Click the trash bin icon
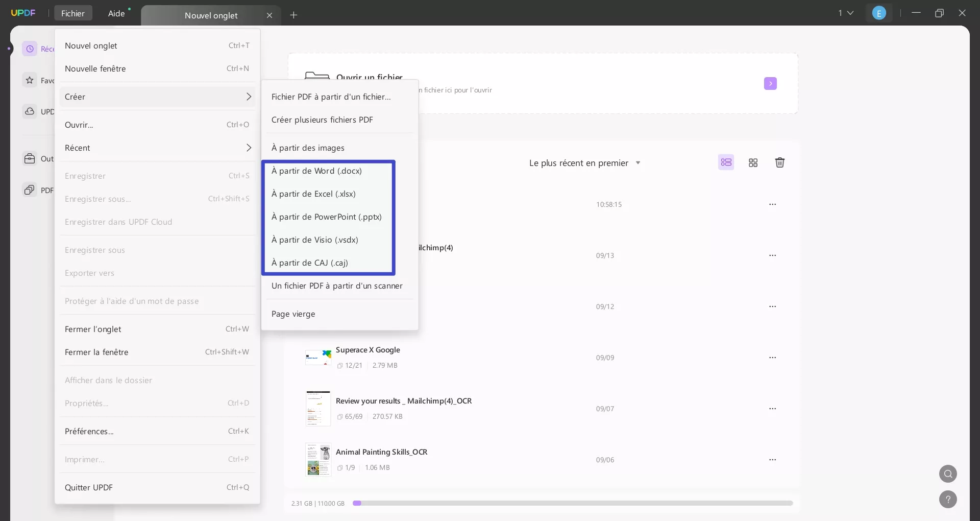980x521 pixels. click(780, 162)
